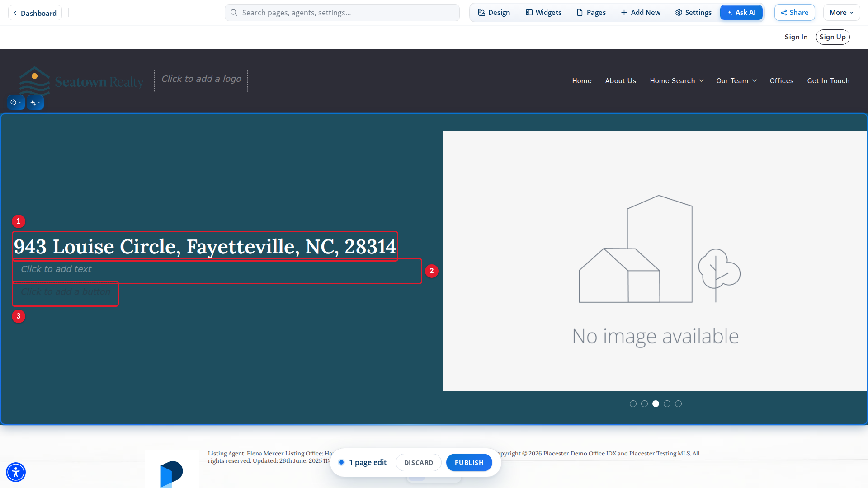Click the Sign Up button
The height and width of the screenshot is (488, 868).
[832, 37]
